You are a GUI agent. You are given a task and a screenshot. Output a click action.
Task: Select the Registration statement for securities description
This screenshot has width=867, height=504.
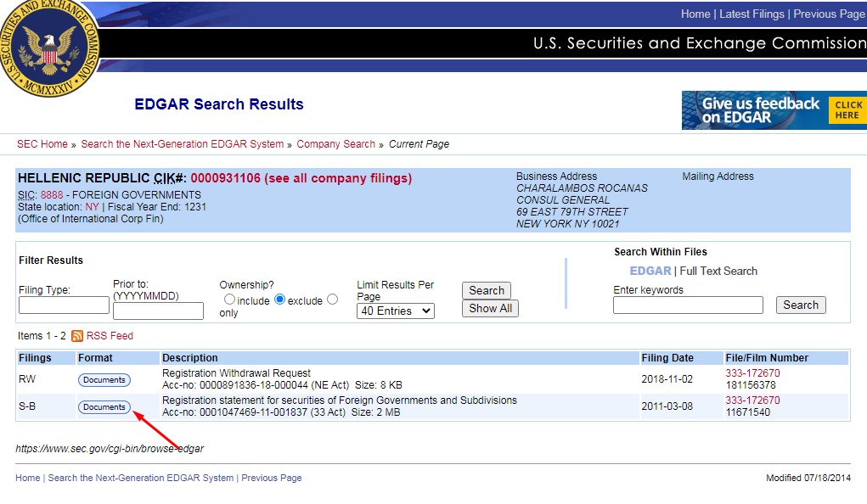[x=340, y=400]
